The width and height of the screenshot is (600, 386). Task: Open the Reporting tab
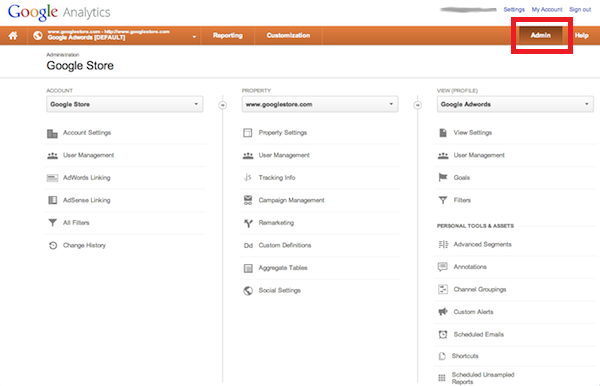(x=228, y=36)
